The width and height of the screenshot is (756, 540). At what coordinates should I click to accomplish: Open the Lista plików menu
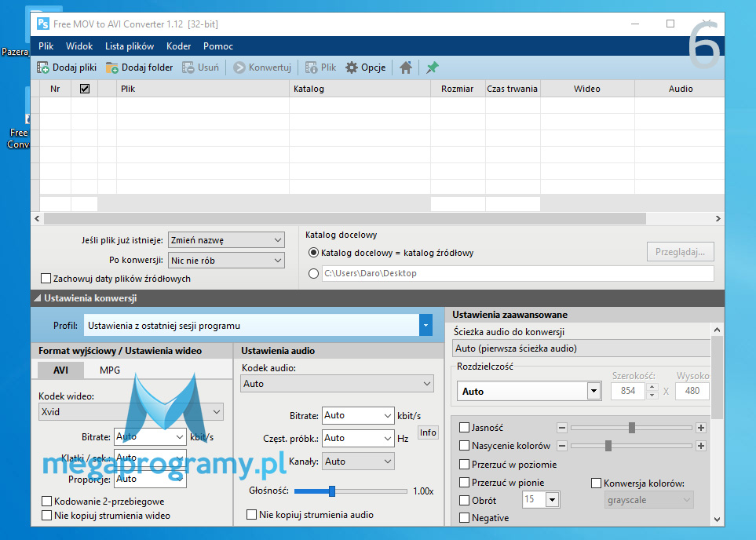coord(130,46)
